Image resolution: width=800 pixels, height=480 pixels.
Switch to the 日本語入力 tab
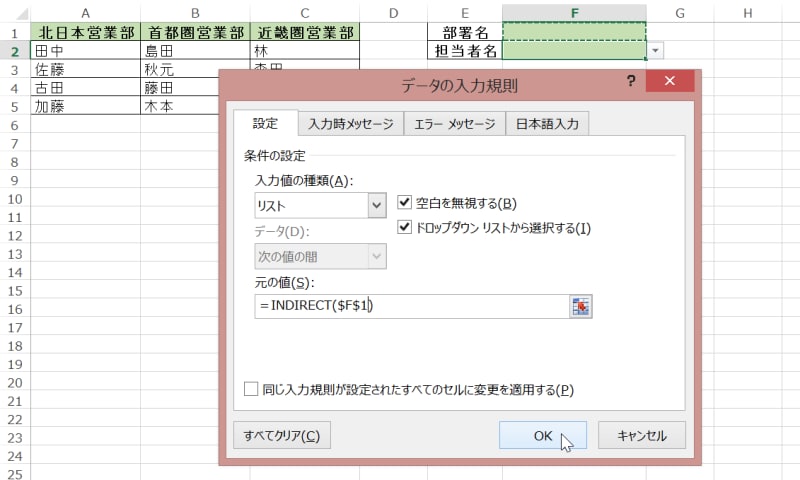547,124
